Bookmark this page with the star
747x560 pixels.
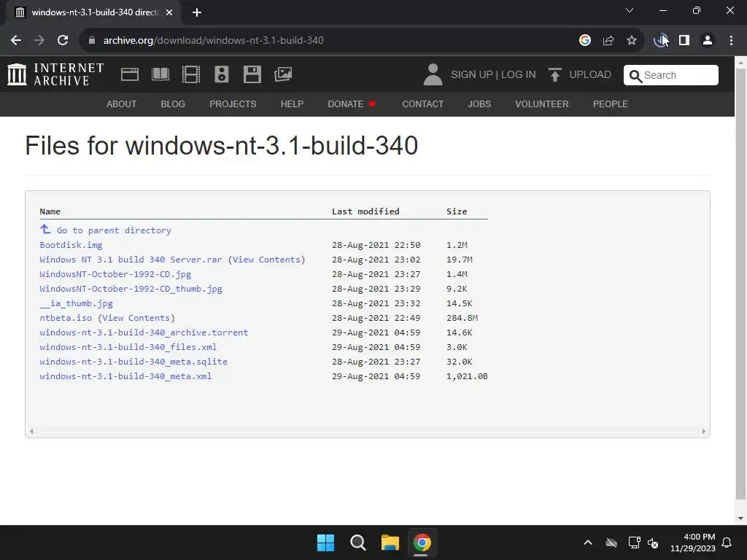(x=632, y=41)
